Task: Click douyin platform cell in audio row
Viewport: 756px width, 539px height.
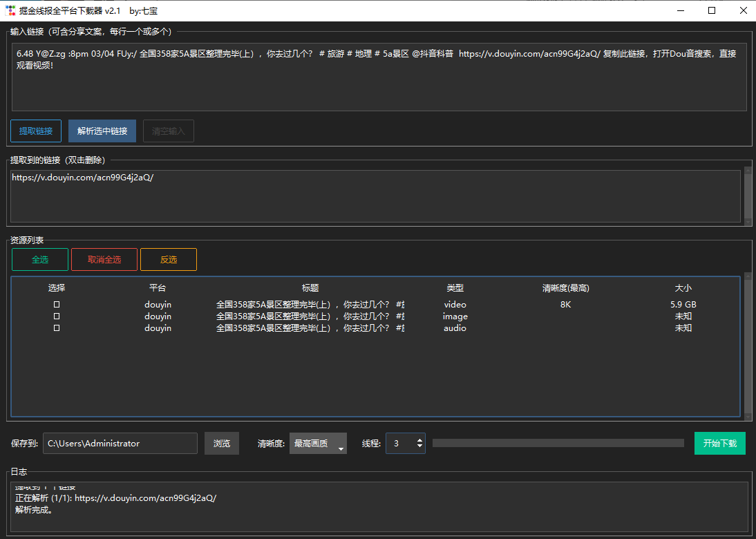Action: pyautogui.click(x=158, y=328)
